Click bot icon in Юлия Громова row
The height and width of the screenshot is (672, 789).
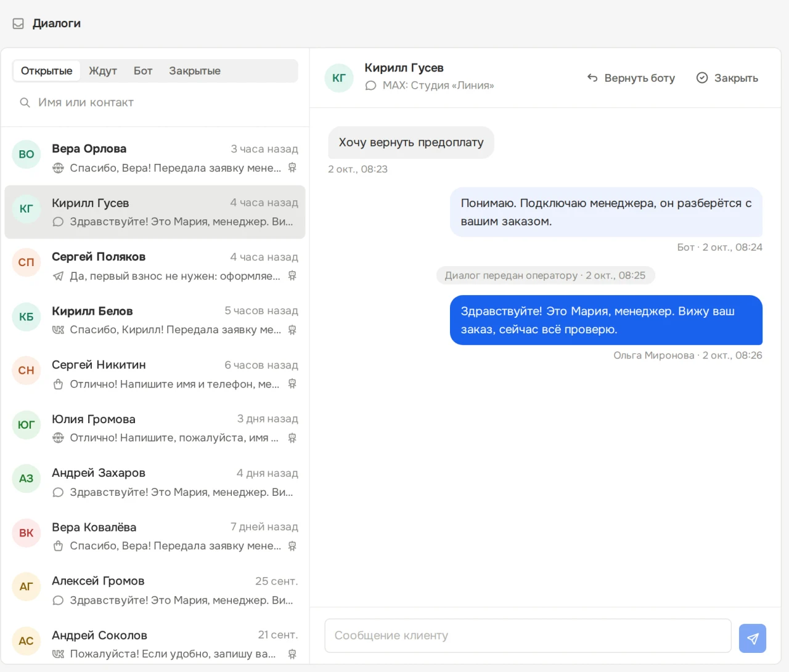click(x=292, y=438)
